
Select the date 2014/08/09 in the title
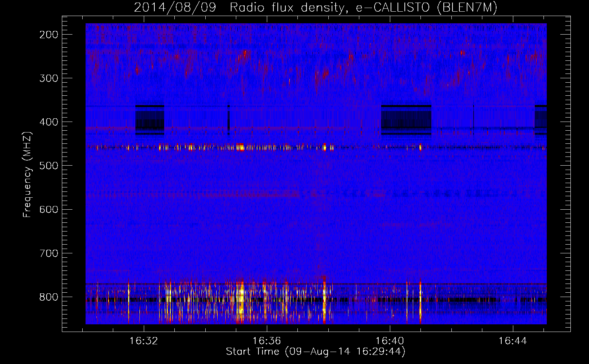pyautogui.click(x=175, y=7)
